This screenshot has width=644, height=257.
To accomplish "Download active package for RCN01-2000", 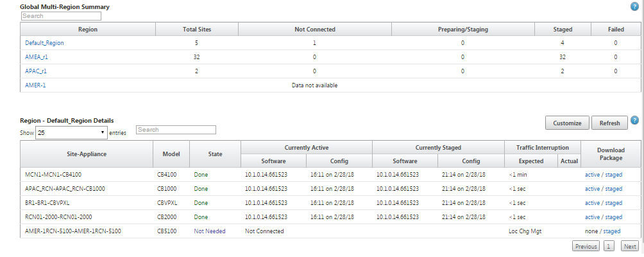I will 592,217.
